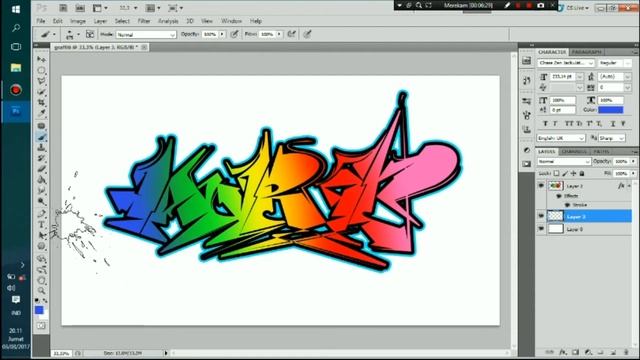Select the Shape tool
The width and height of the screenshot is (640, 360).
coord(41,246)
